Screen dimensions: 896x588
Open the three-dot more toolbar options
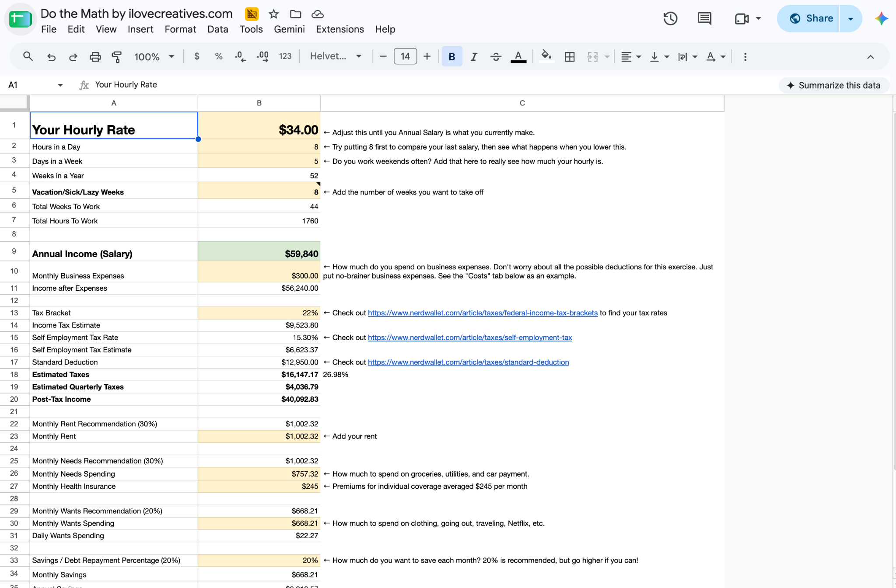pyautogui.click(x=745, y=56)
